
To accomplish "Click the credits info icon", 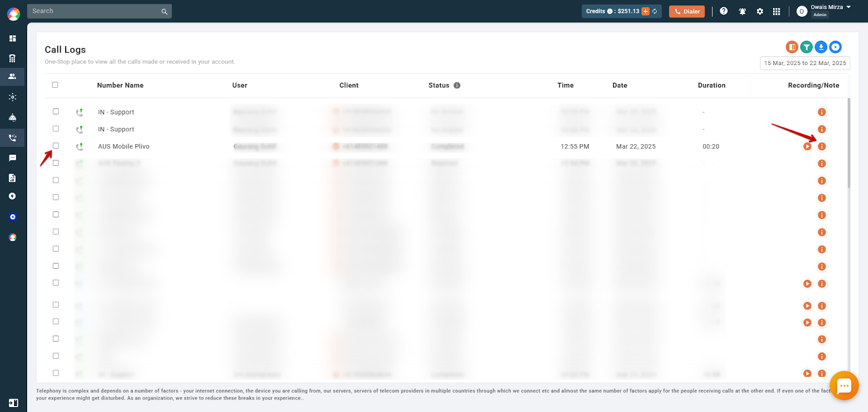I will point(610,11).
